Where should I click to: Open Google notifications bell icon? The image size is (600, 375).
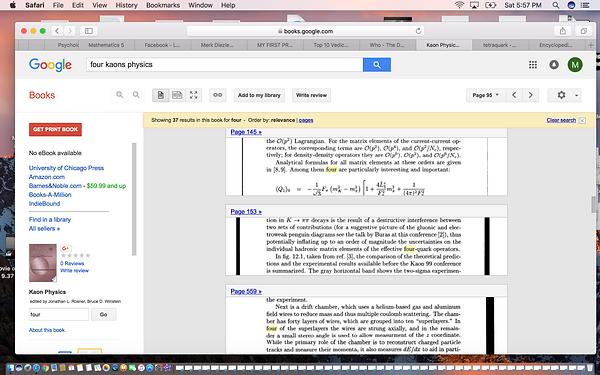tap(554, 65)
